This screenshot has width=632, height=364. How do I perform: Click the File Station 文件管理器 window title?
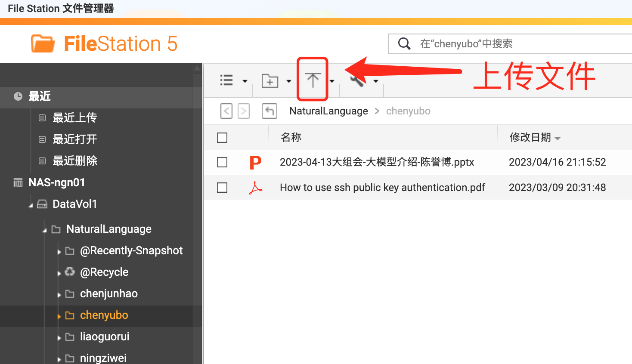click(x=61, y=9)
